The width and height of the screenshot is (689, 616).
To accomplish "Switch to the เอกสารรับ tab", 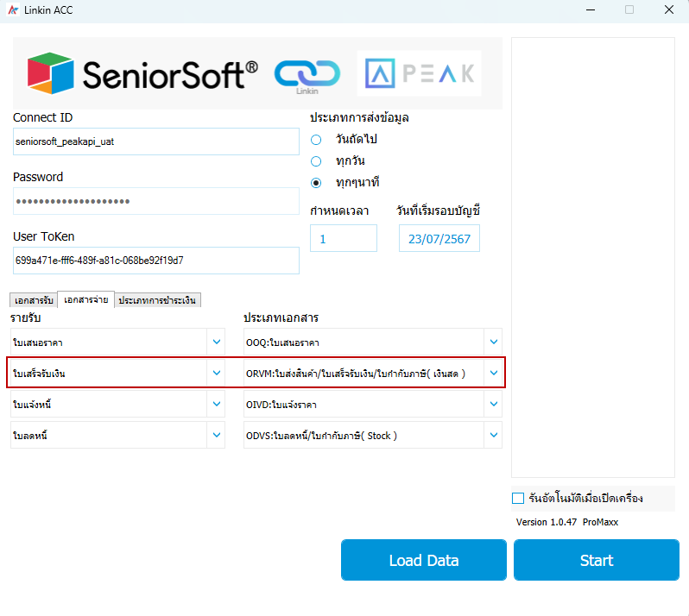I will (x=34, y=300).
